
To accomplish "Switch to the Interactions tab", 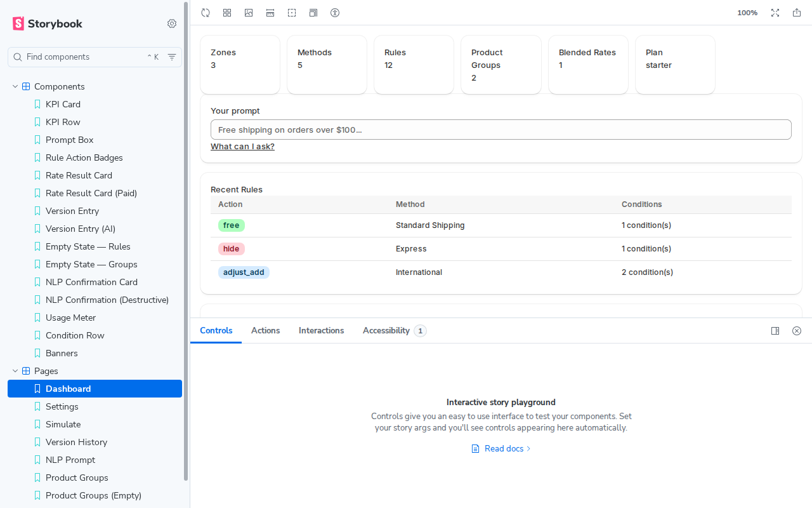I will pos(321,330).
